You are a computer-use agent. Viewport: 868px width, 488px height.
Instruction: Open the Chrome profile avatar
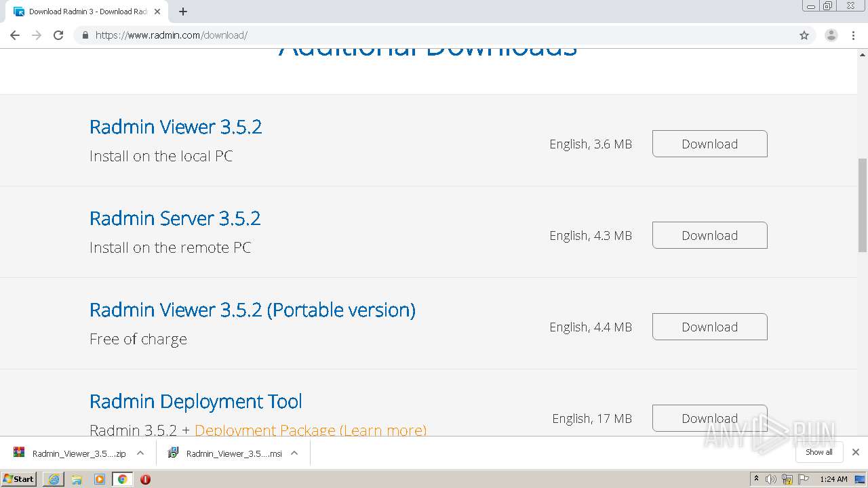pos(831,35)
